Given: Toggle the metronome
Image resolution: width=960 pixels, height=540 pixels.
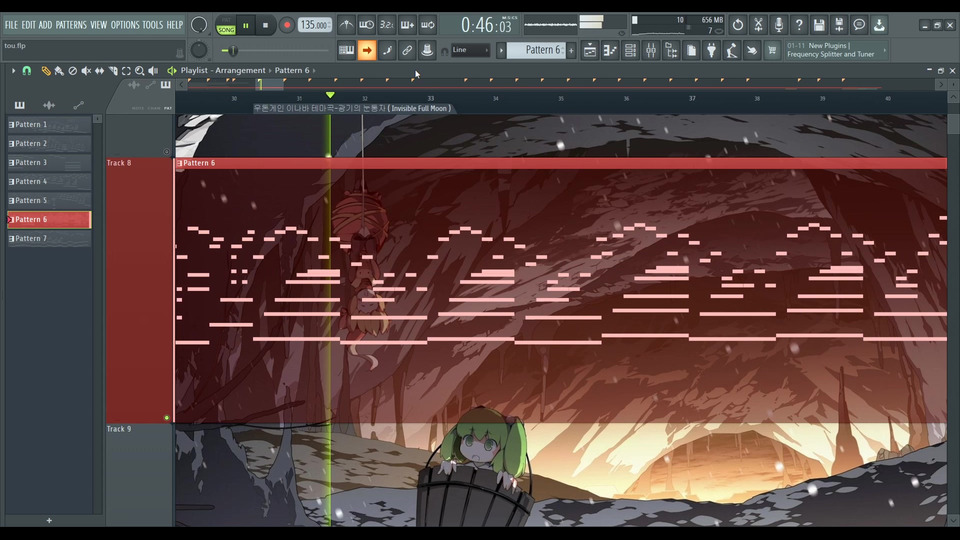Looking at the screenshot, I should point(347,25).
